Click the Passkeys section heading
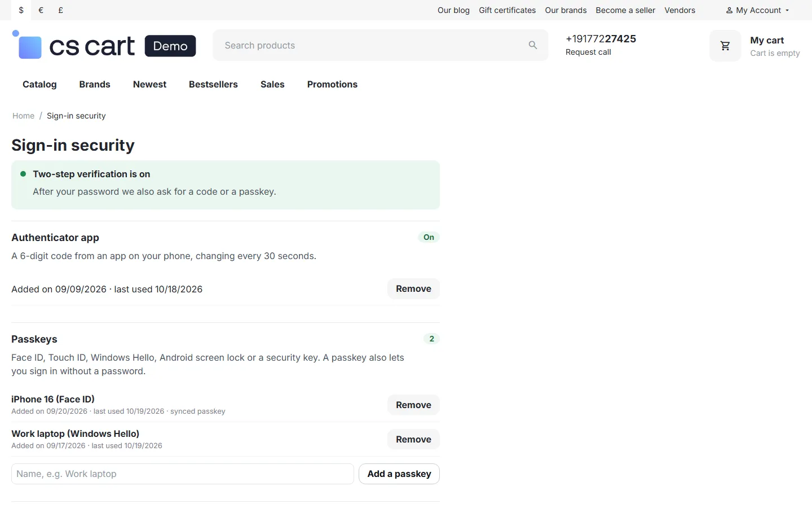 tap(34, 339)
